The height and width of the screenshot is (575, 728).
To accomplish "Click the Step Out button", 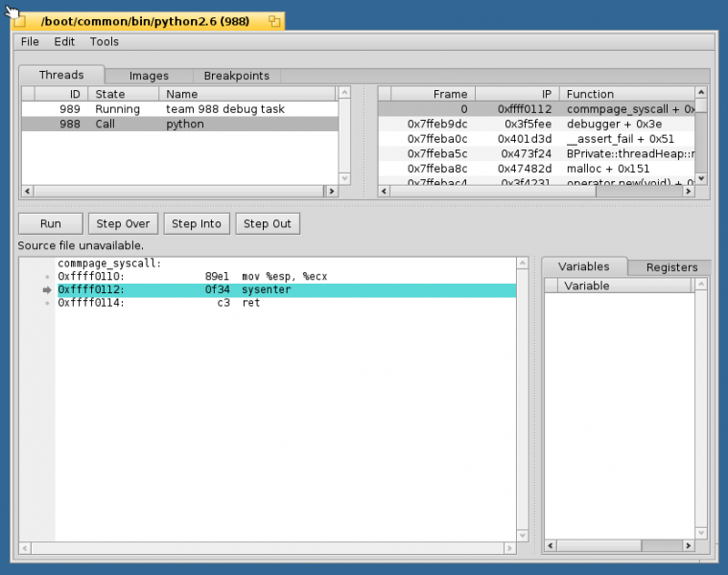I will (267, 223).
